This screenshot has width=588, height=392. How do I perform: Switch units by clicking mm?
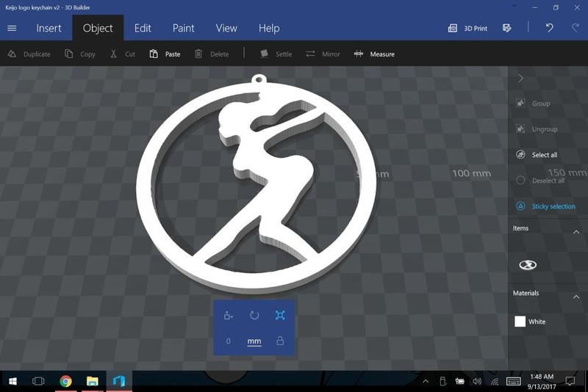[x=254, y=341]
